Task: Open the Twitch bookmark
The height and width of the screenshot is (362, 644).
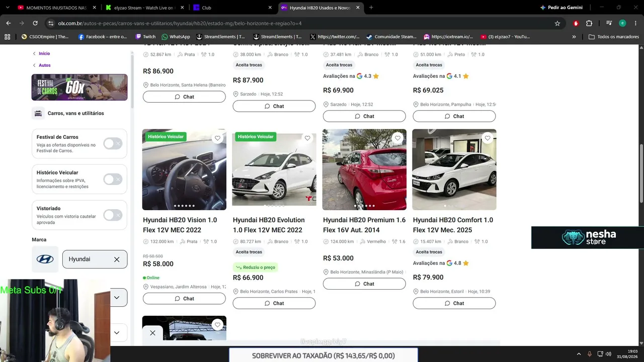Action: [x=145, y=37]
